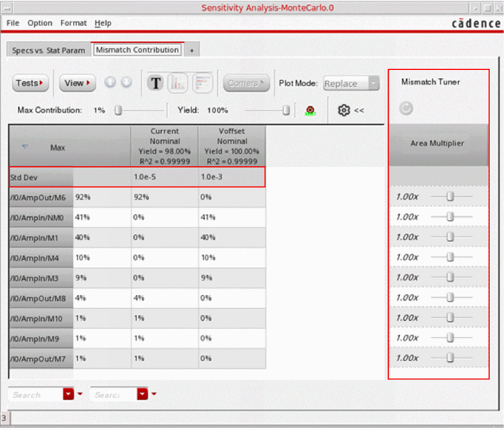The height and width of the screenshot is (430, 504).
Task: Click the red target reset icon
Action: click(310, 110)
